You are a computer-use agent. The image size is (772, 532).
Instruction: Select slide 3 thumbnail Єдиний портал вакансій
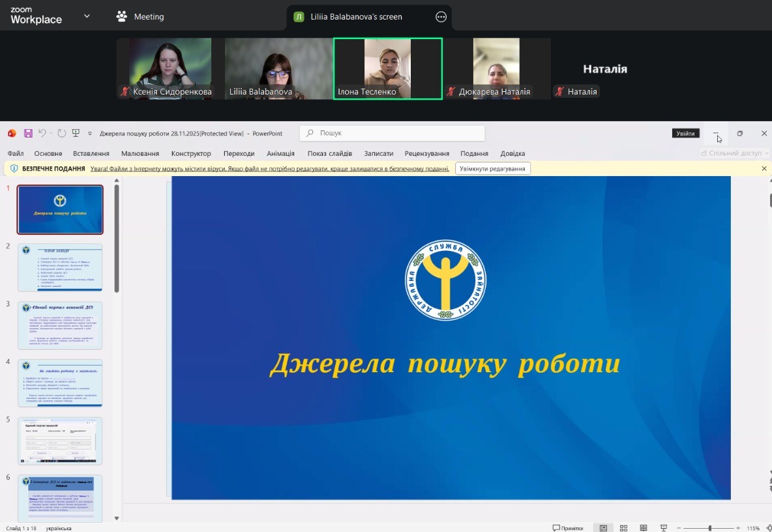60,325
